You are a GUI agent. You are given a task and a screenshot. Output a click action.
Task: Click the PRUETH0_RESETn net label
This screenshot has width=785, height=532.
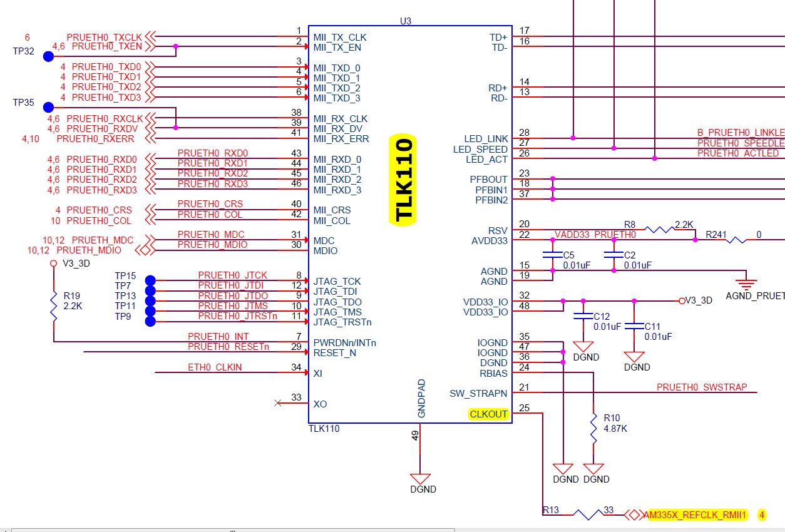228,346
